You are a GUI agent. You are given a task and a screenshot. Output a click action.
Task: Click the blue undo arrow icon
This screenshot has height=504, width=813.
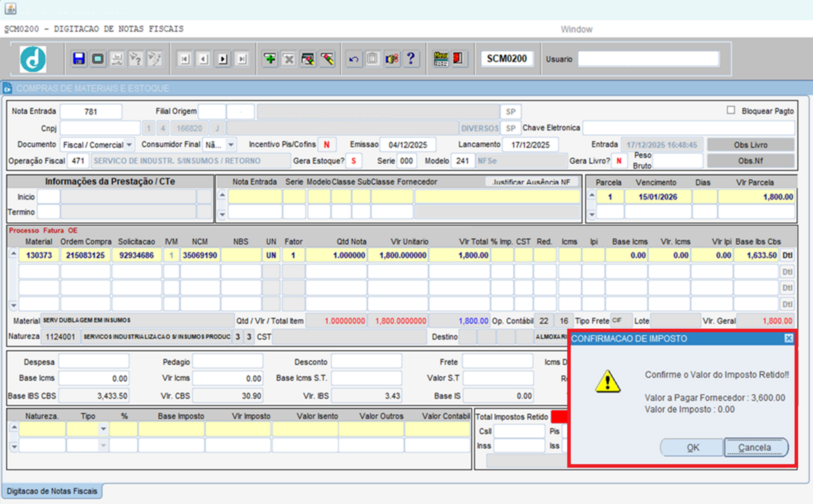(354, 59)
